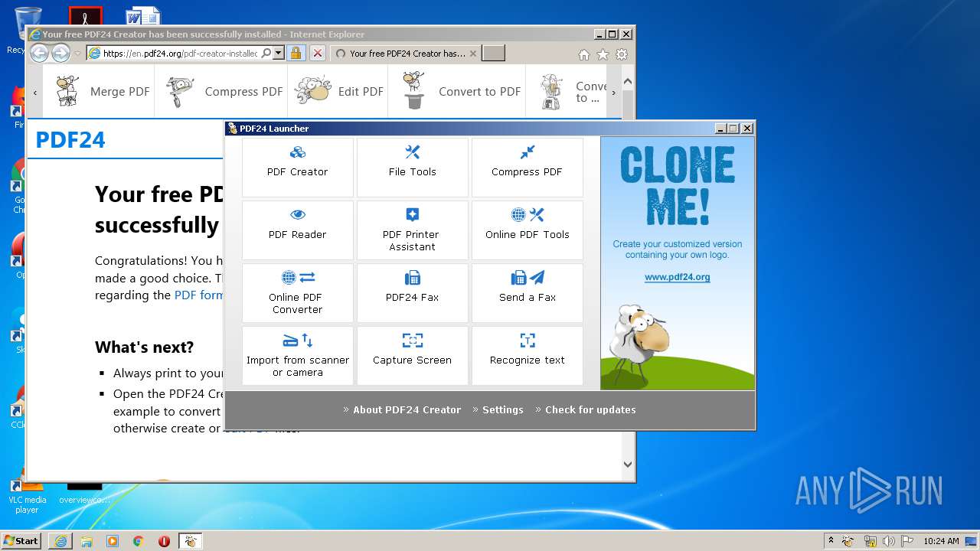Stop page loading with X button

(x=318, y=54)
